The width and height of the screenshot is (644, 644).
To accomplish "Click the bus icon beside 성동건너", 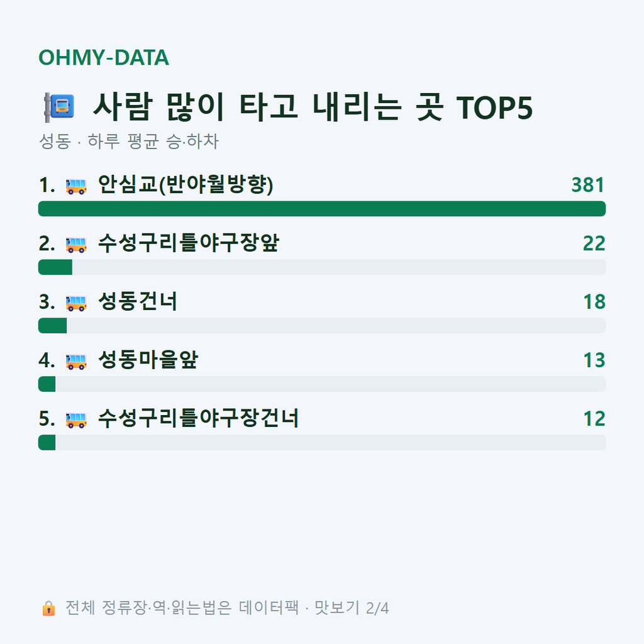I will pyautogui.click(x=76, y=303).
